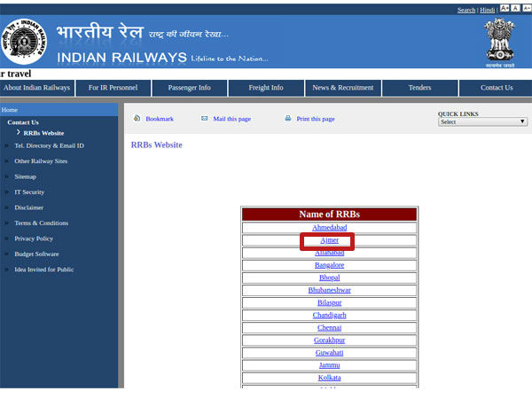Click the QUICK LINKS label
532x399 pixels.
pos(458,114)
